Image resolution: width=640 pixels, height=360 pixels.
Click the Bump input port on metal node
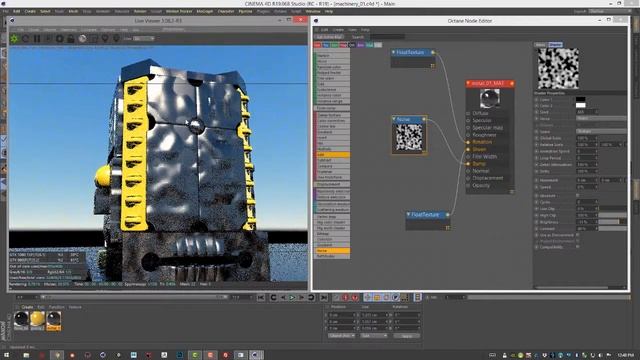pyautogui.click(x=469, y=164)
